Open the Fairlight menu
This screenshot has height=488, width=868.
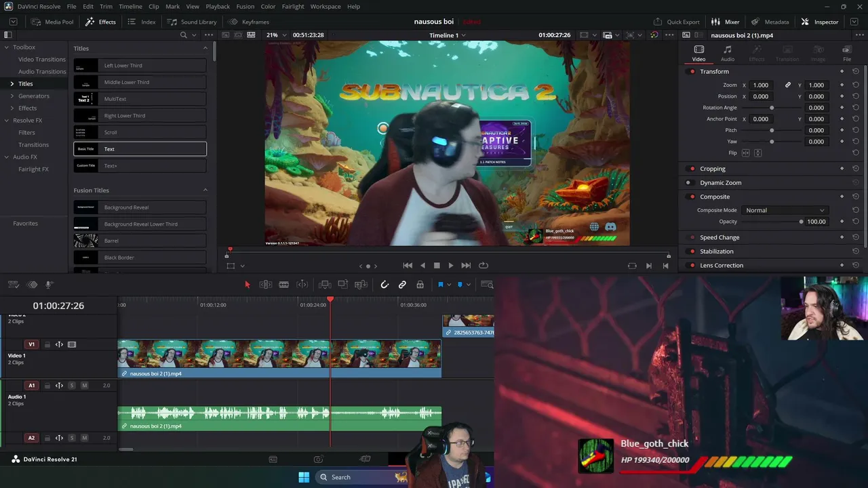(293, 7)
